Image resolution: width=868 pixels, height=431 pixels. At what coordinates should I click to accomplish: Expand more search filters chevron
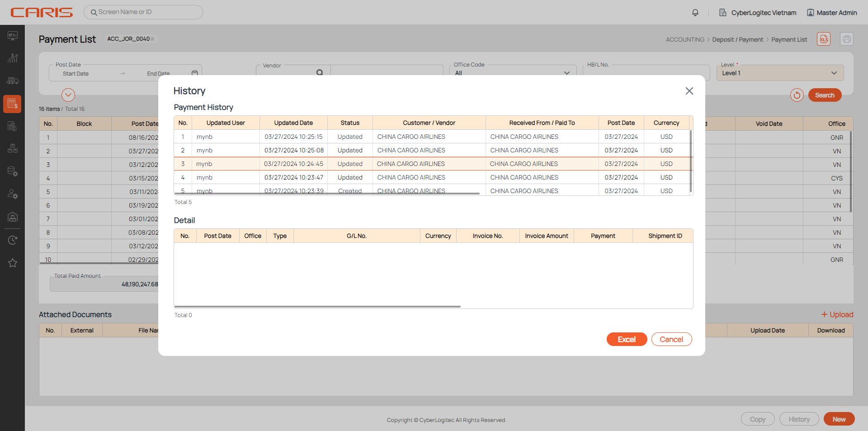pos(68,95)
